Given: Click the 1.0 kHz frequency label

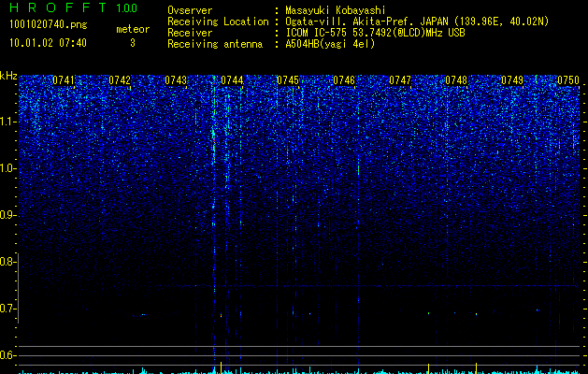Looking at the screenshot, I should click(x=7, y=168).
